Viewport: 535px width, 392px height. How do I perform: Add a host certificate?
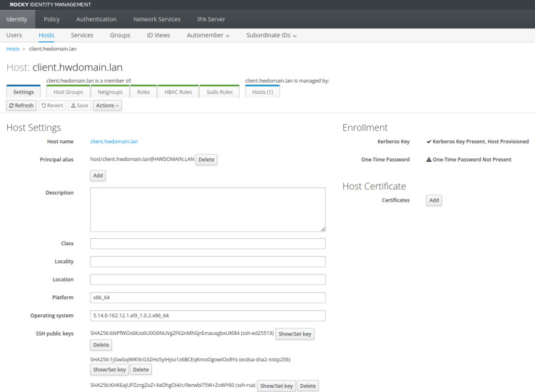[x=434, y=200]
